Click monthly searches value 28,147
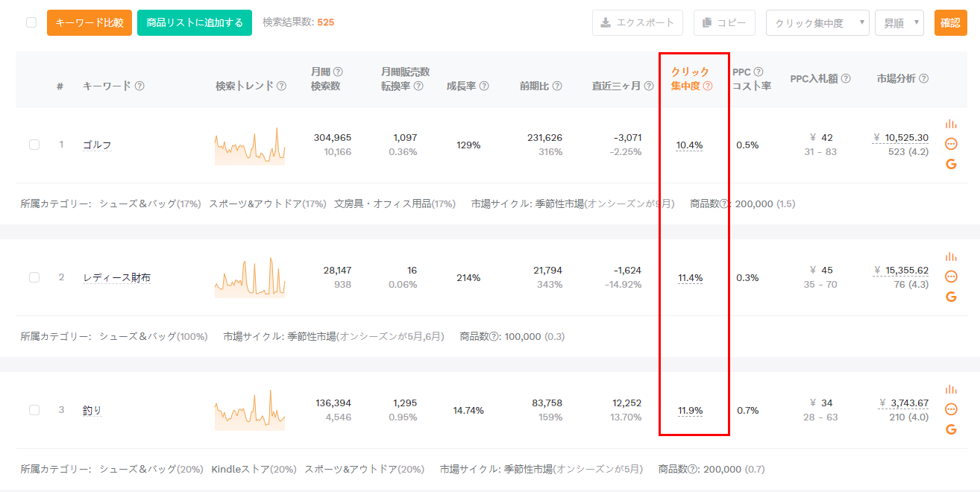 (337, 270)
